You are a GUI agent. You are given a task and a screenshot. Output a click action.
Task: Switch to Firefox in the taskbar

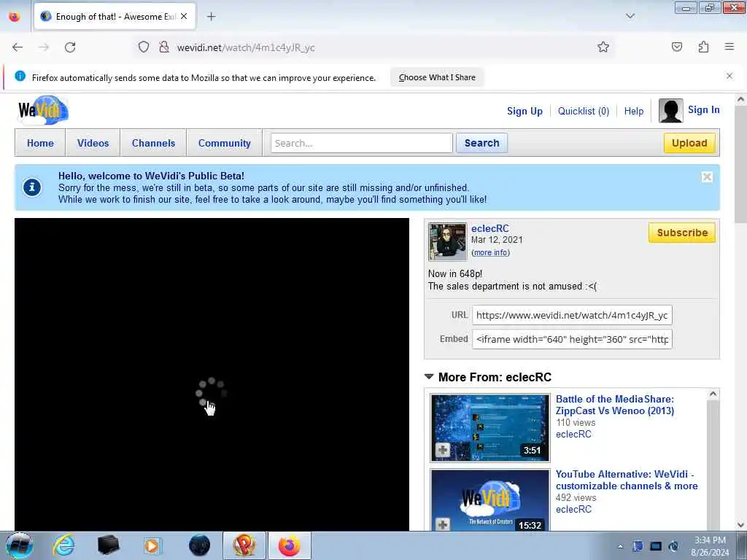coord(289,545)
